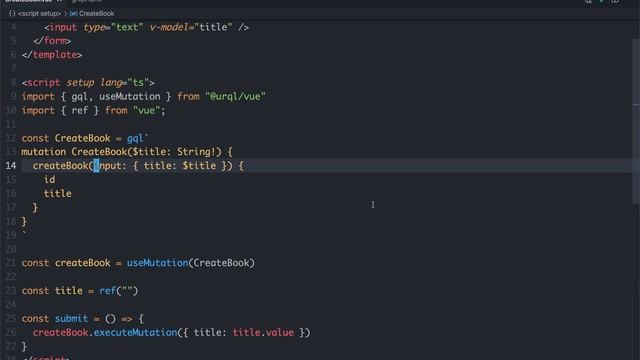Open the "CreateBook" breadcrumb symbol
The image size is (640, 360).
[x=97, y=13]
